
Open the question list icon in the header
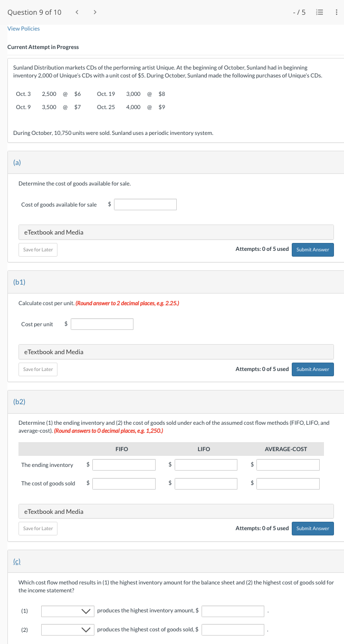coord(320,12)
